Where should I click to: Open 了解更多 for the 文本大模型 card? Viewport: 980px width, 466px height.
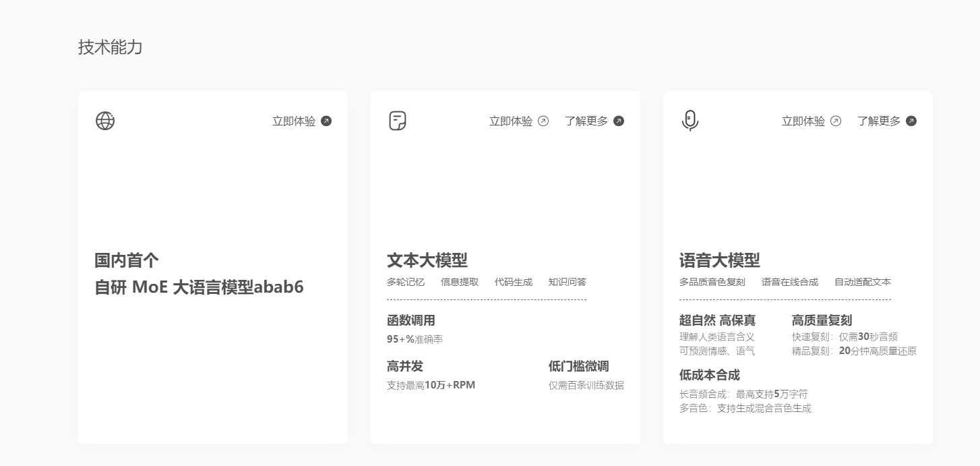pyautogui.click(x=586, y=121)
